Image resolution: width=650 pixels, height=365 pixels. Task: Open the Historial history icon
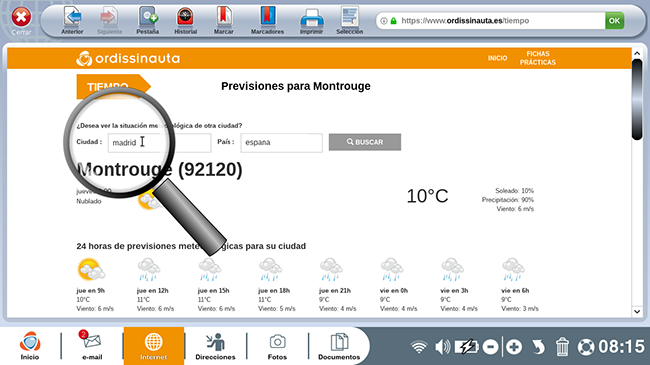(185, 17)
